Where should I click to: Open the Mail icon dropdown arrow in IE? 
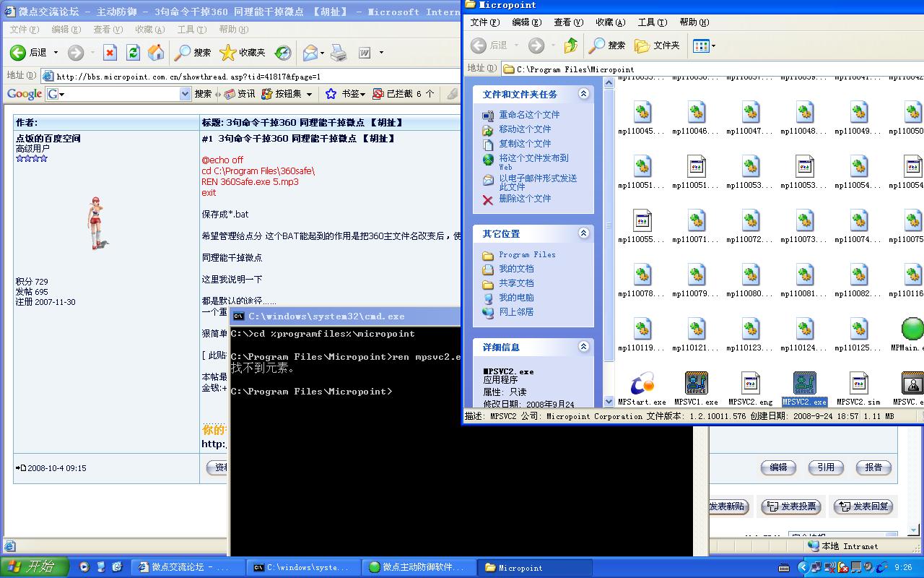[322, 52]
